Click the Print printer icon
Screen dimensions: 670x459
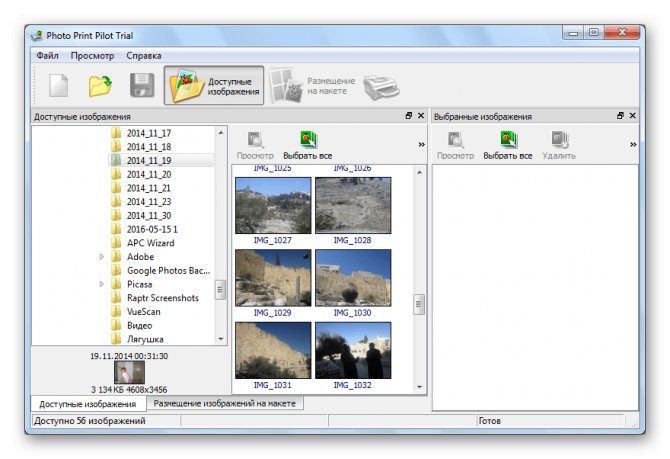381,86
